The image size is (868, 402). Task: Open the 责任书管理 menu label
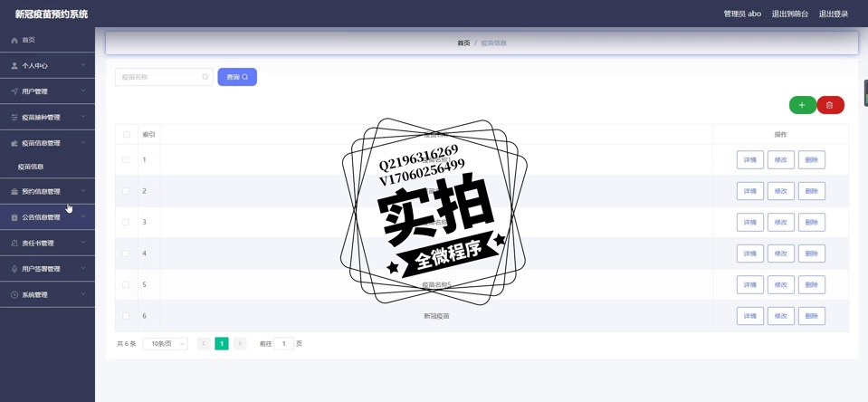(x=38, y=243)
